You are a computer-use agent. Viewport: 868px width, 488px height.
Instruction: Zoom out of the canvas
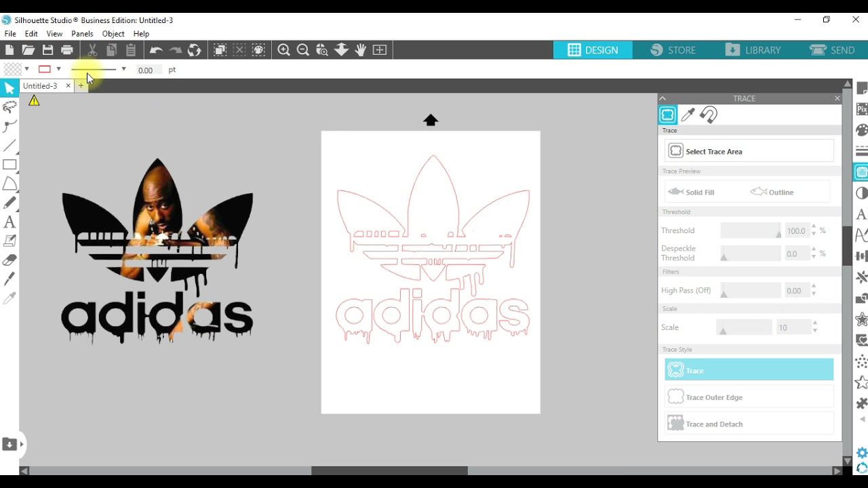click(x=303, y=50)
